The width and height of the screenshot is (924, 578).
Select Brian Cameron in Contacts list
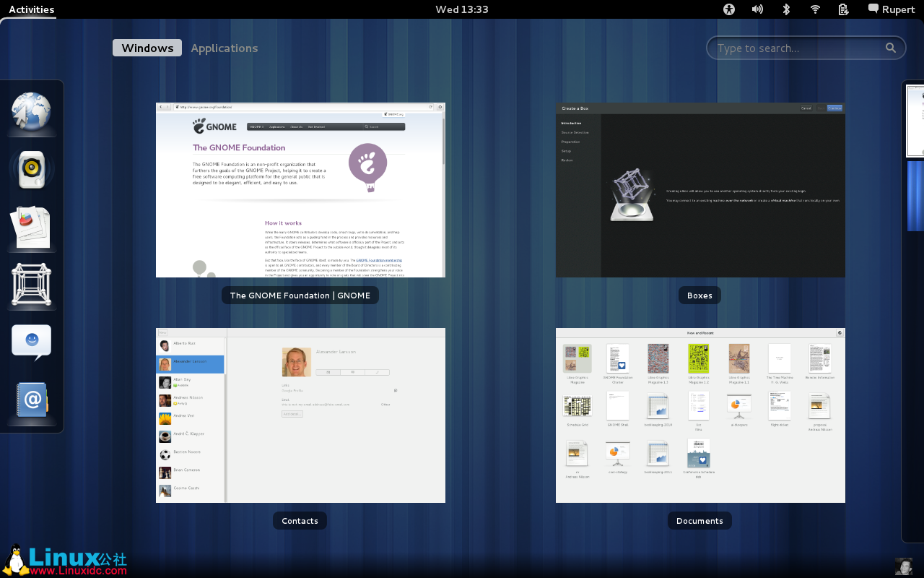pyautogui.click(x=191, y=472)
